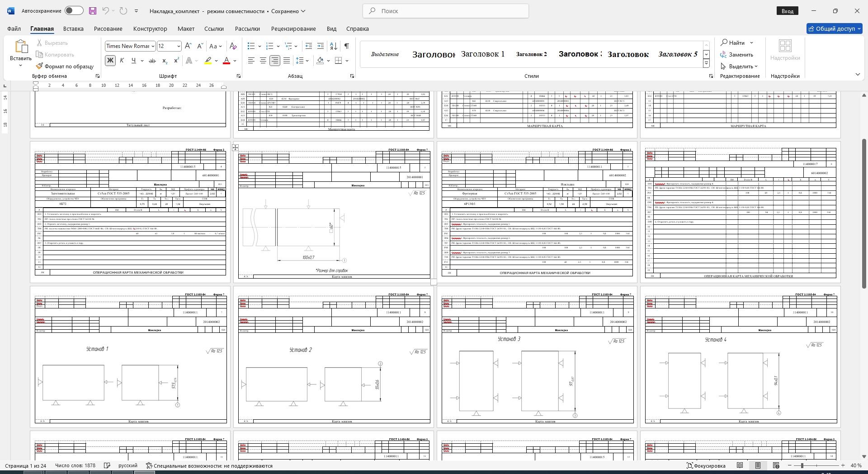Click the increase indent icon
The height and width of the screenshot is (474, 868).
pos(321,46)
